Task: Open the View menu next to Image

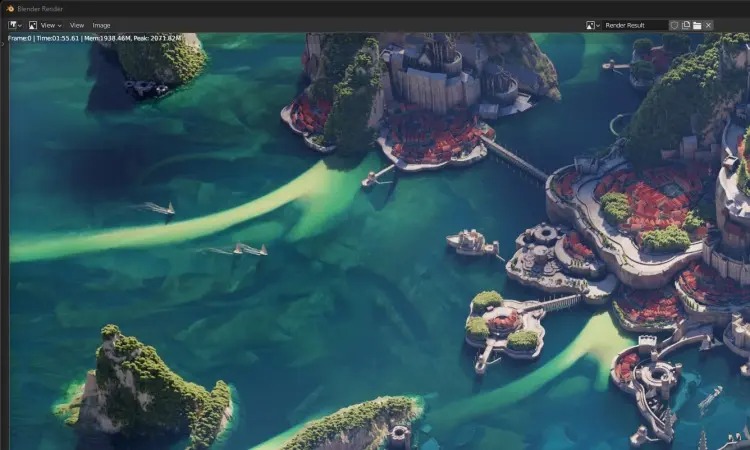Action: click(77, 25)
